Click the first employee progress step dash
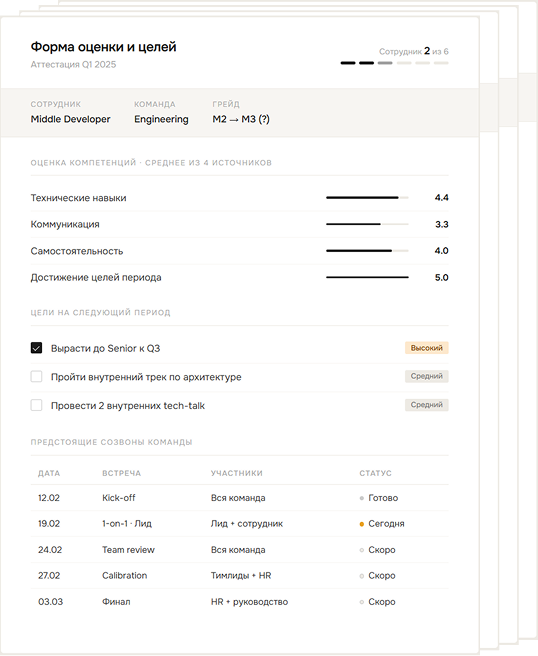 [x=348, y=63]
